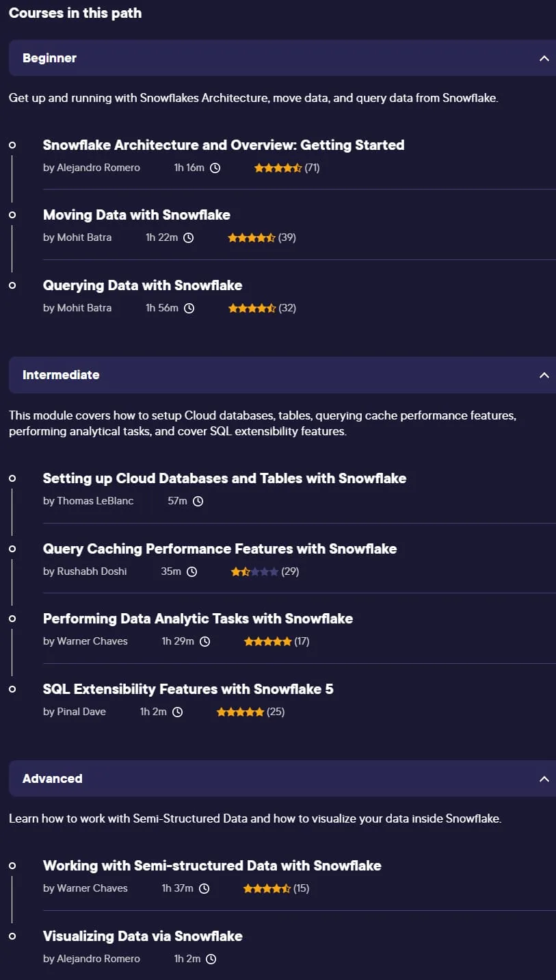This screenshot has width=556, height=980.
Task: Open Snowflake Architecture and Overview: Getting Started course
Action: [224, 145]
